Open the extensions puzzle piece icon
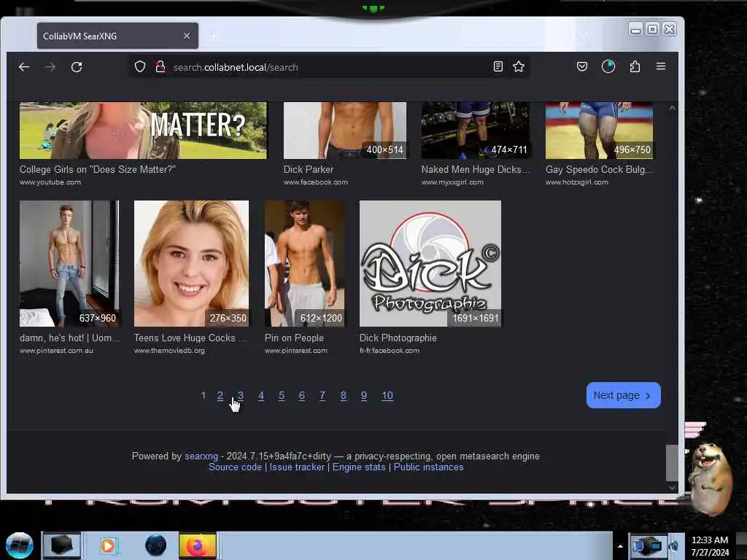 click(x=635, y=66)
